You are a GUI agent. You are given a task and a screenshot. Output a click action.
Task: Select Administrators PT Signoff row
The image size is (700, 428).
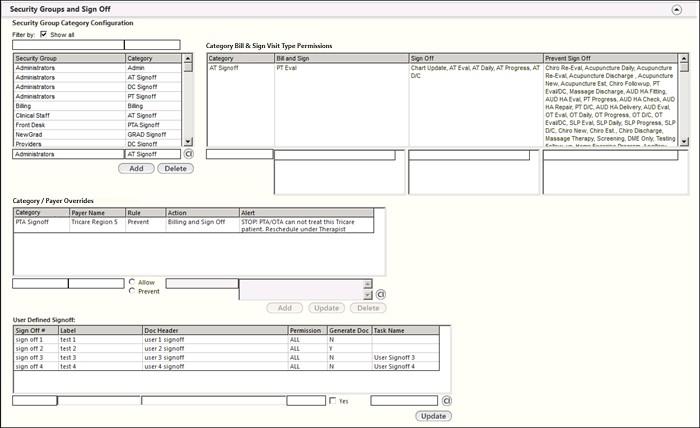click(98, 96)
